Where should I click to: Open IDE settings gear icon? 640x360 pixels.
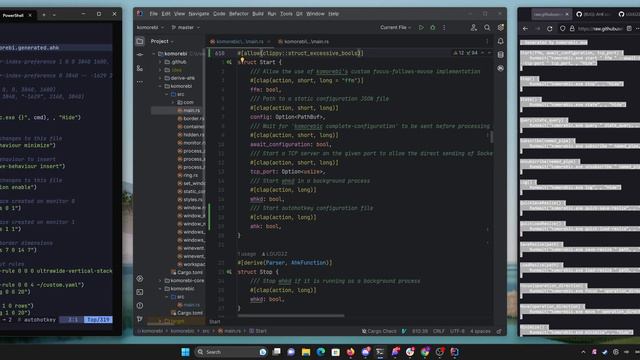500,27
